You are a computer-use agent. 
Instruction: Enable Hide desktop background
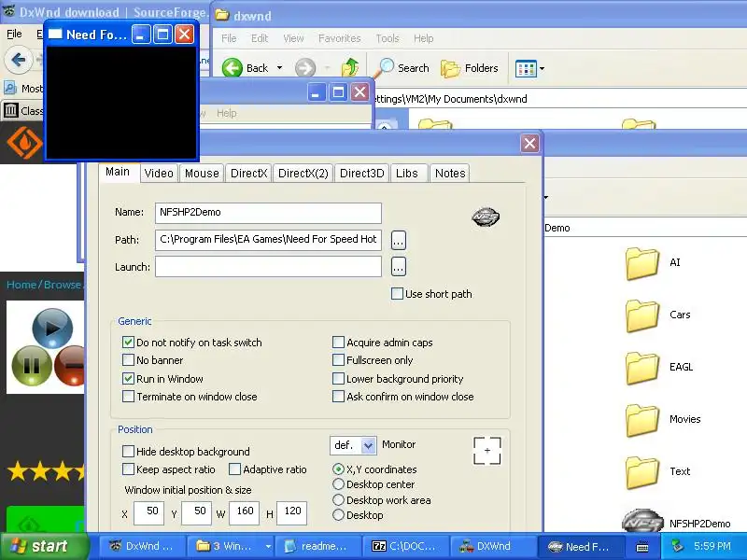[x=128, y=451]
